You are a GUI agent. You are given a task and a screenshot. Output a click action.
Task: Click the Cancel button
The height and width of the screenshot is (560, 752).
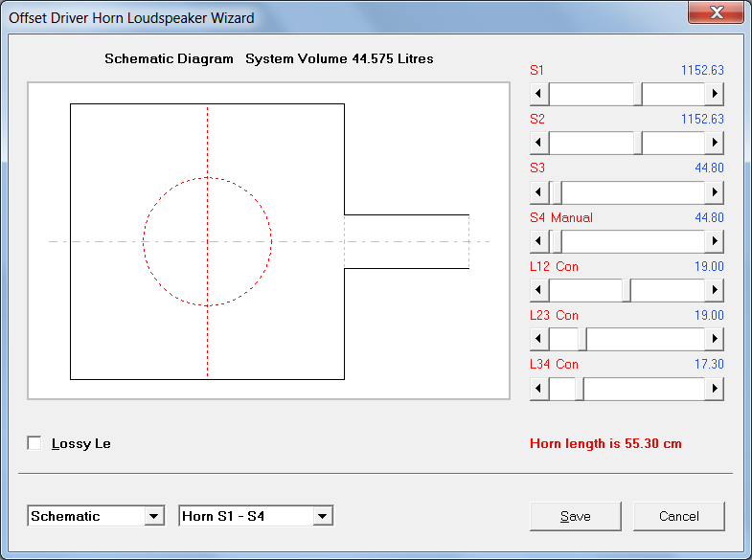pyautogui.click(x=678, y=516)
